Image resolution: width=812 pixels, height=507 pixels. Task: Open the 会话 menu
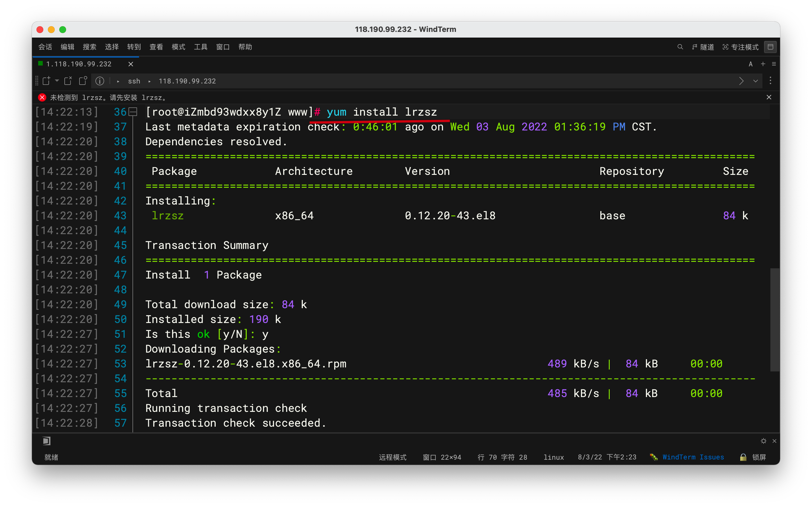[45, 47]
